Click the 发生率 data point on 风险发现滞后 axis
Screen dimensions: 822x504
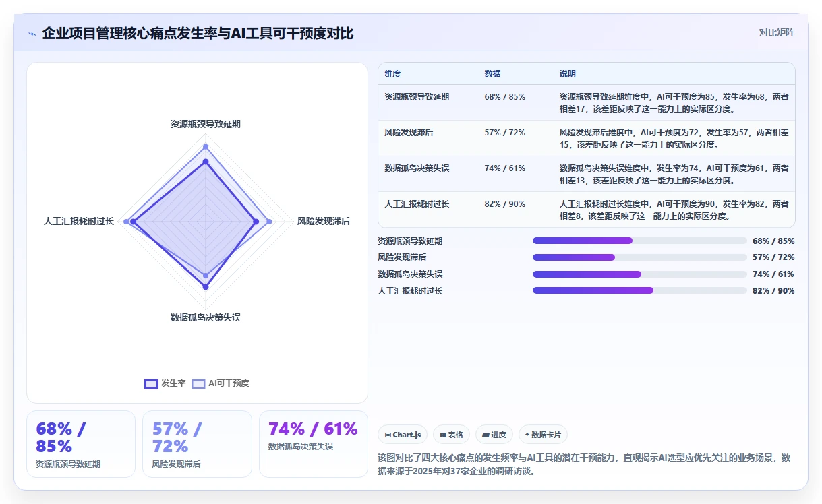pos(256,222)
